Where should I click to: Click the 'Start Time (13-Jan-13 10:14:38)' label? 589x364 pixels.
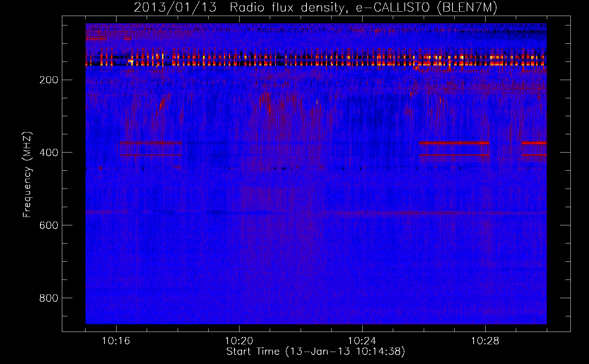316,352
